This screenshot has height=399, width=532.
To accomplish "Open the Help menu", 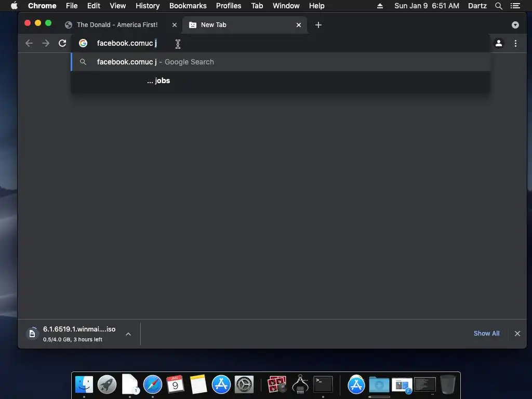I will (316, 6).
